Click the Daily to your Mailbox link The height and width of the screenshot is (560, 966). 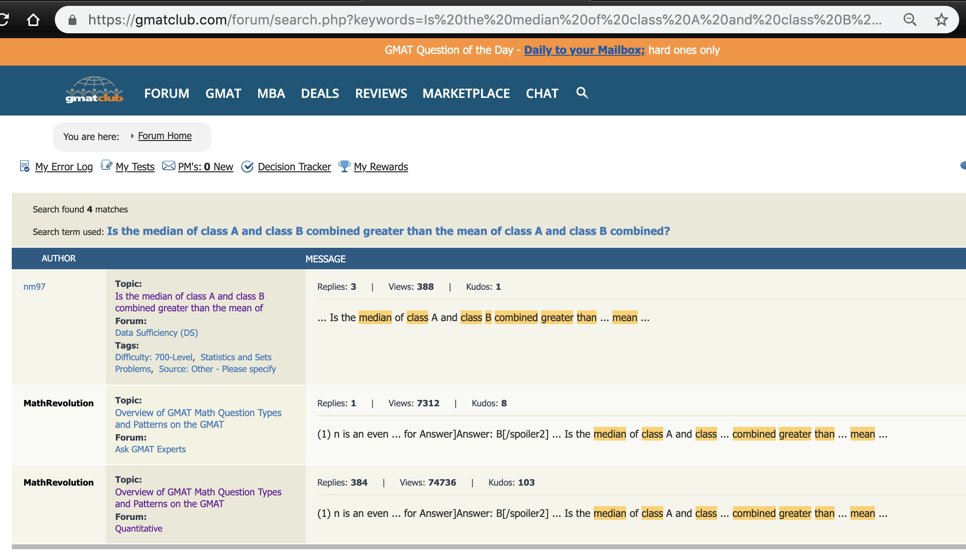tap(584, 50)
